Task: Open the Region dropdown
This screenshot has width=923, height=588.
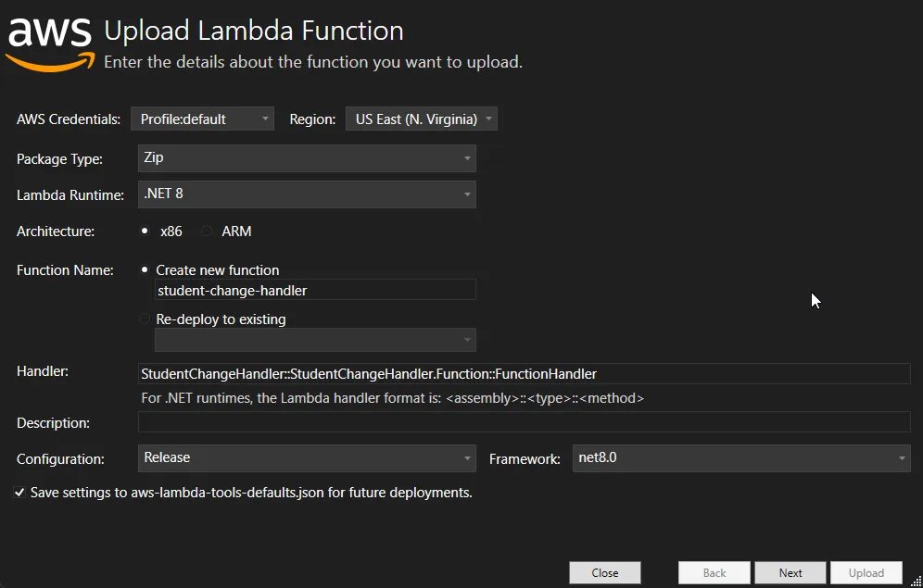Action: [x=421, y=118]
